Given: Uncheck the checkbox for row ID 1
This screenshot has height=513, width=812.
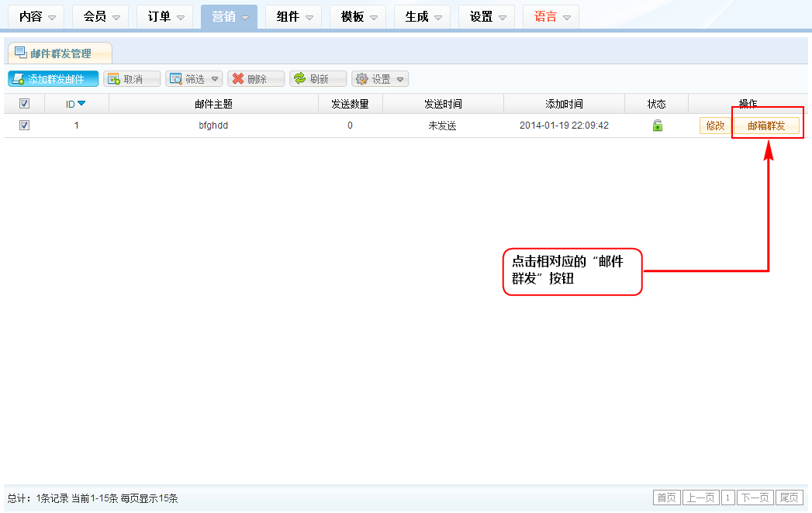Looking at the screenshot, I should (24, 126).
